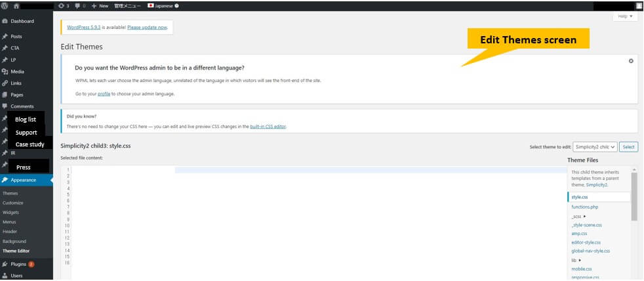Viewport: 644px width, 281px height.
Task: Open Support menu item
Action: point(26,133)
